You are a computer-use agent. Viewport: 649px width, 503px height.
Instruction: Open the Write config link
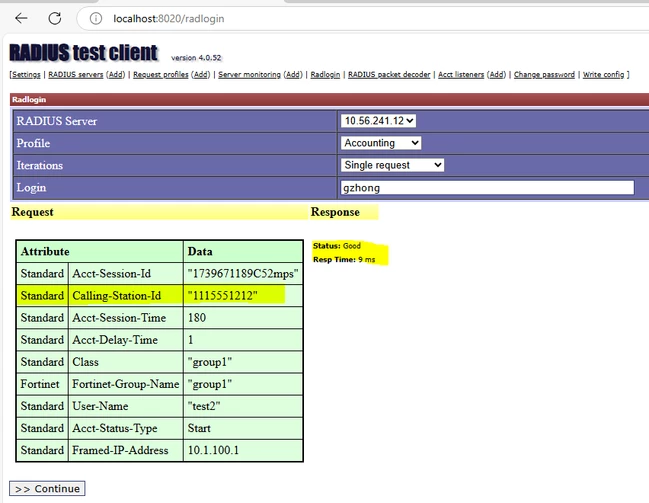coord(603,75)
